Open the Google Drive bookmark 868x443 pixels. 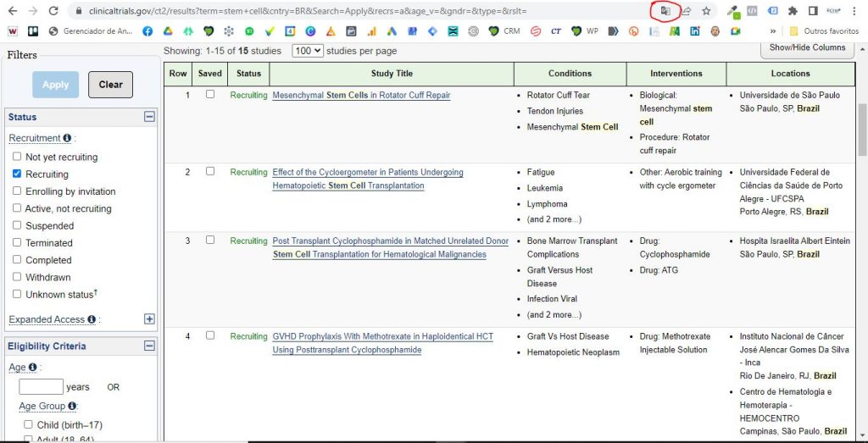(x=168, y=31)
